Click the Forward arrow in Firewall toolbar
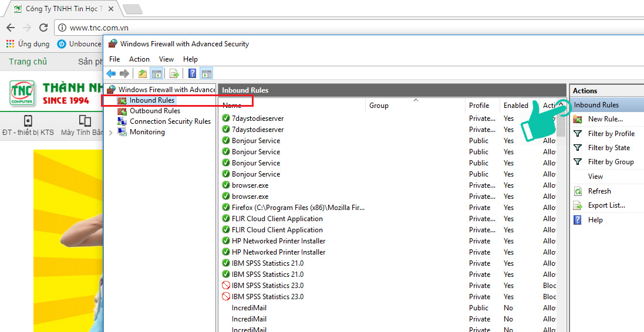 coord(124,74)
